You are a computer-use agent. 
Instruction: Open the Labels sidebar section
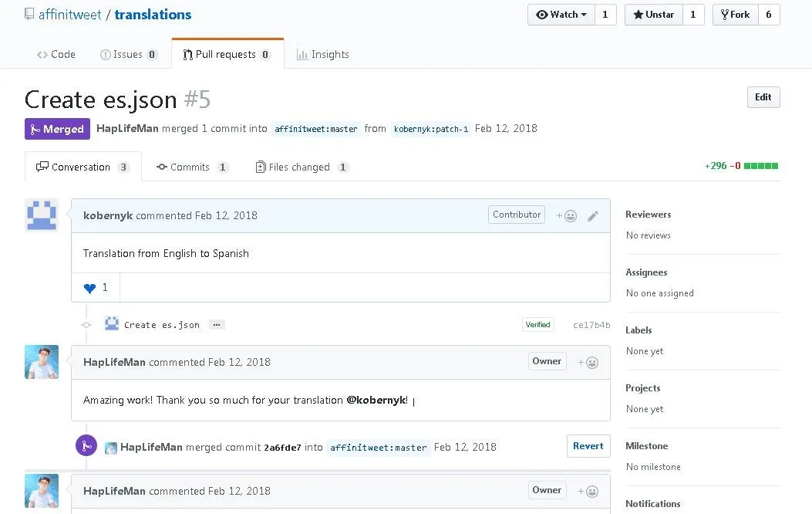click(x=638, y=330)
